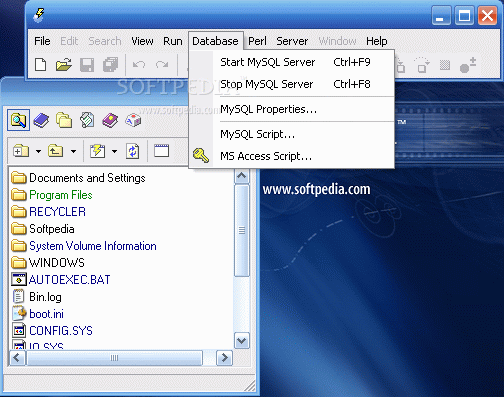Select the Documents and Settings folder
Screen dimensions: 504x397
coord(78,178)
